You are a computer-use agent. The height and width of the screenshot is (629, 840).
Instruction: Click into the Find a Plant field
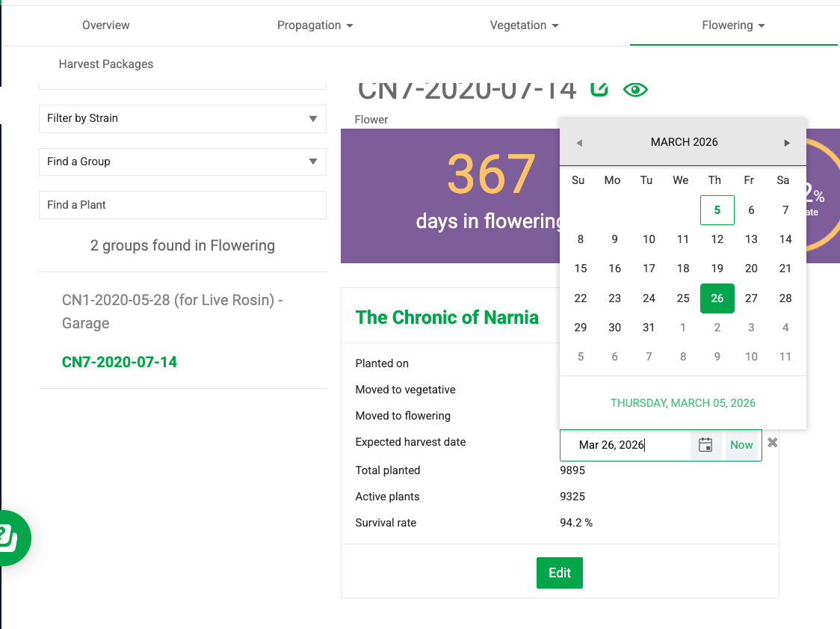[182, 205]
